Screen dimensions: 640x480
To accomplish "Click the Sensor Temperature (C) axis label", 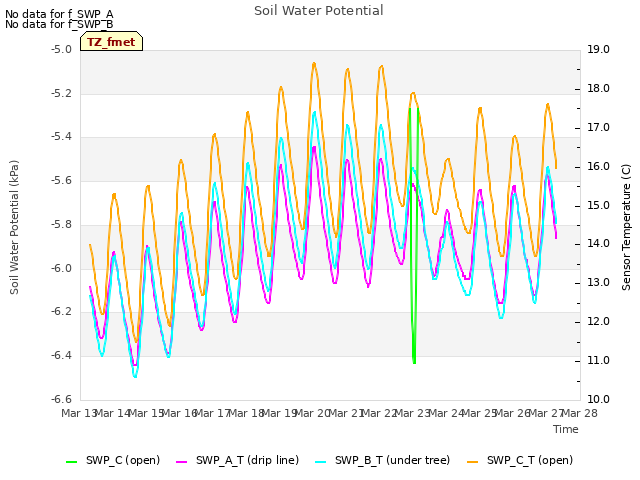I will point(626,227).
